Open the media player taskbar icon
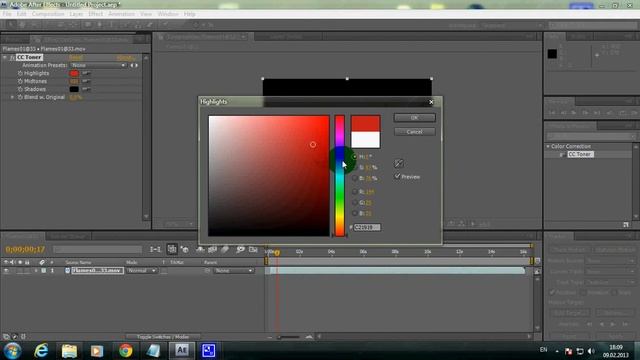This screenshot has width=640, height=360. 97,351
